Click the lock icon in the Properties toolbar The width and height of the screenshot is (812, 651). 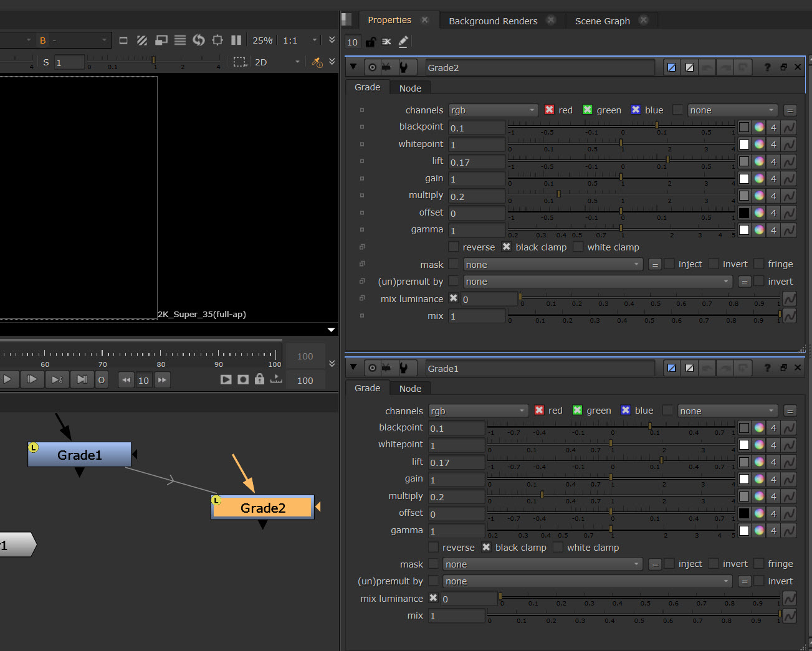pos(371,42)
